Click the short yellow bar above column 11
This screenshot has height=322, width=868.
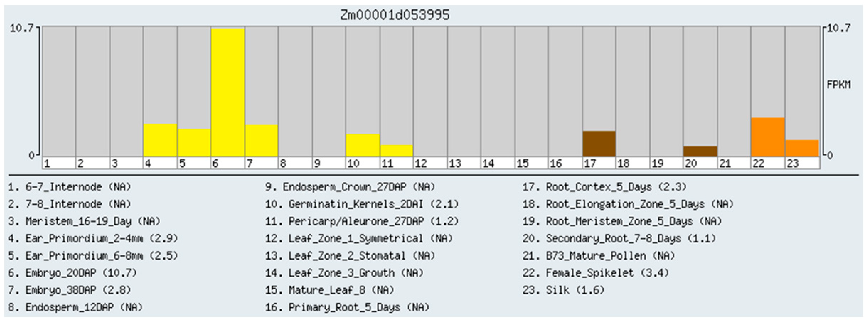[x=397, y=151]
